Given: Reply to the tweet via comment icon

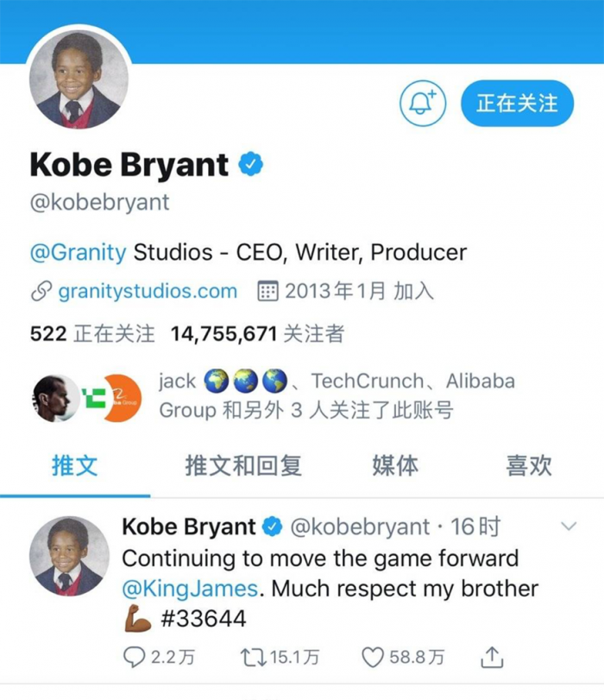Looking at the screenshot, I should (135, 658).
